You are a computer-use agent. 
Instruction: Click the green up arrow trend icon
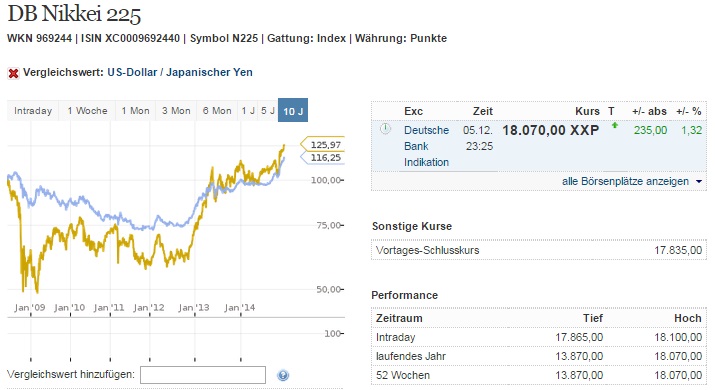tap(615, 125)
